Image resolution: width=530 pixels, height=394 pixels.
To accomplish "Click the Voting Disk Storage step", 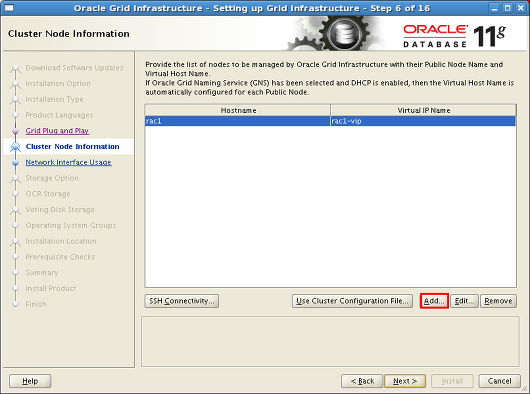I will tap(60, 210).
